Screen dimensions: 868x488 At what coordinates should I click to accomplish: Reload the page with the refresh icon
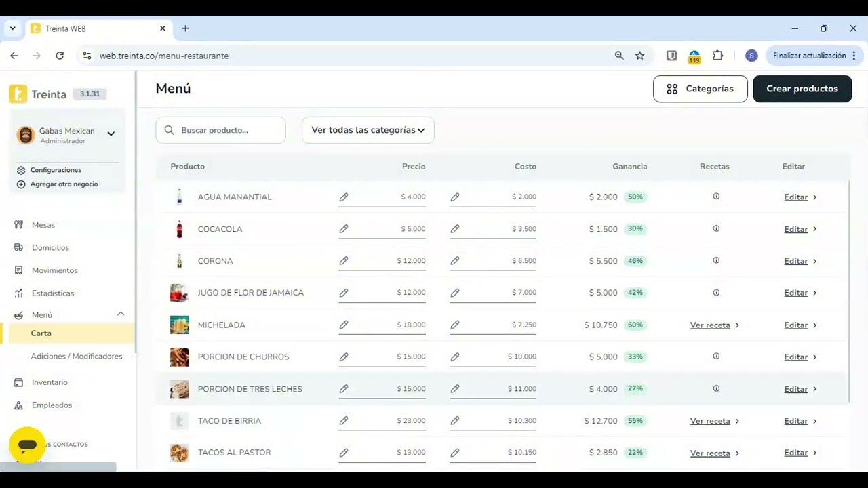(60, 56)
